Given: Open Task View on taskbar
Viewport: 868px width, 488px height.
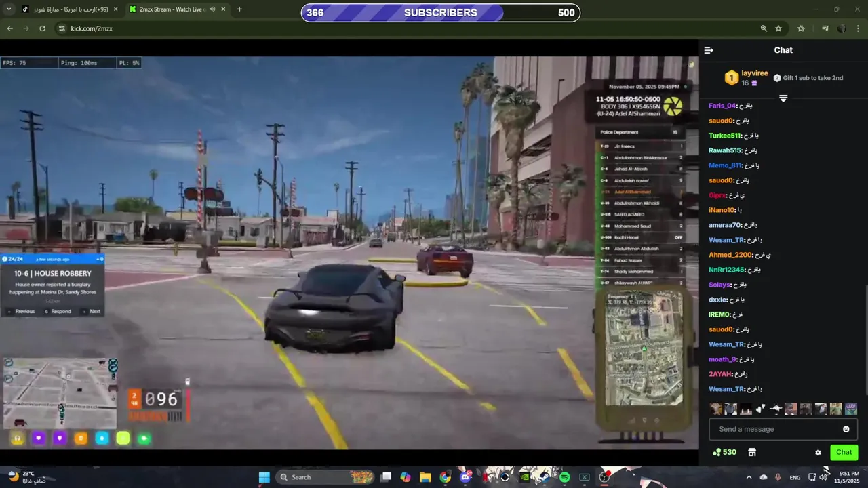Looking at the screenshot, I should click(x=386, y=477).
